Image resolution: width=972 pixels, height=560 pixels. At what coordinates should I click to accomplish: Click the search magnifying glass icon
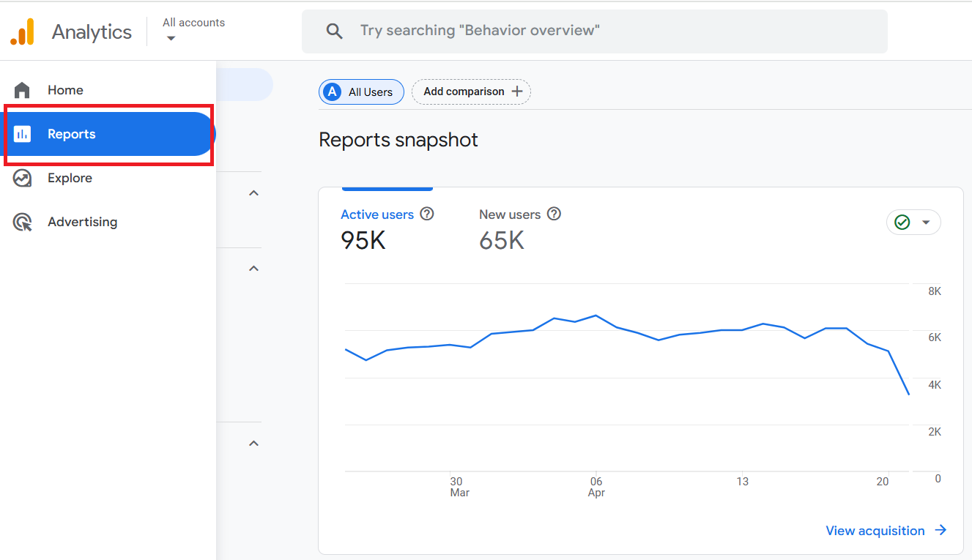tap(335, 31)
